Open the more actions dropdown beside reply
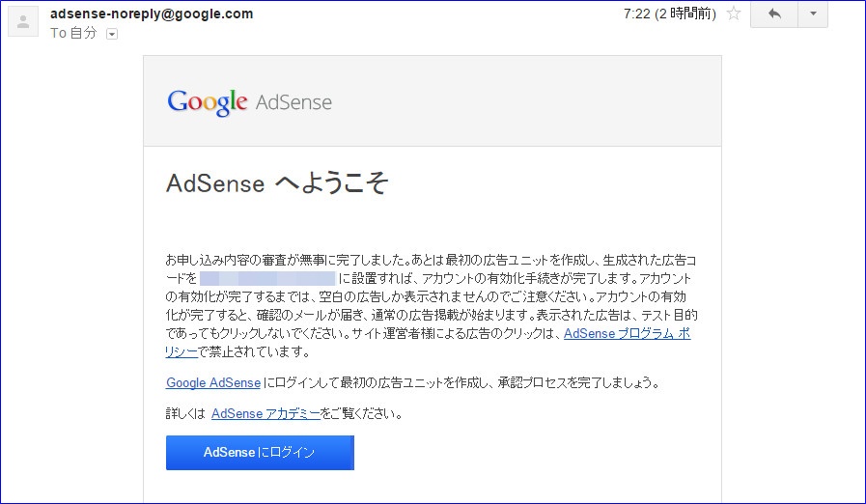The image size is (866, 504). click(x=813, y=14)
